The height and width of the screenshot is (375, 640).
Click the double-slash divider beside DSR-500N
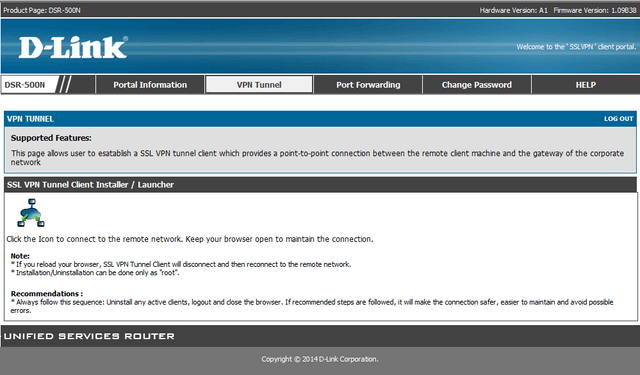(64, 84)
